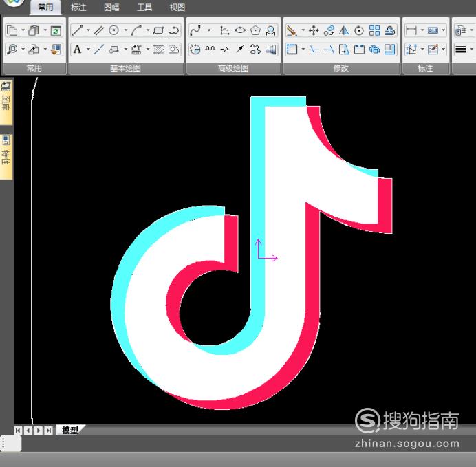The image size is (476, 467).
Task: Click the command bar grip handle
Action: [3, 444]
